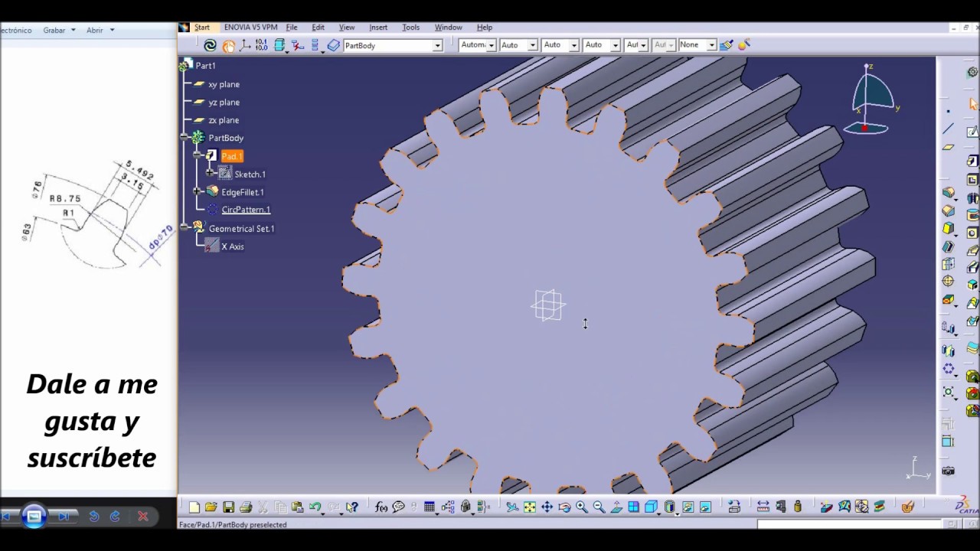Screen dimensions: 980x551
Task: Click the Open file folder icon
Action: (x=211, y=507)
